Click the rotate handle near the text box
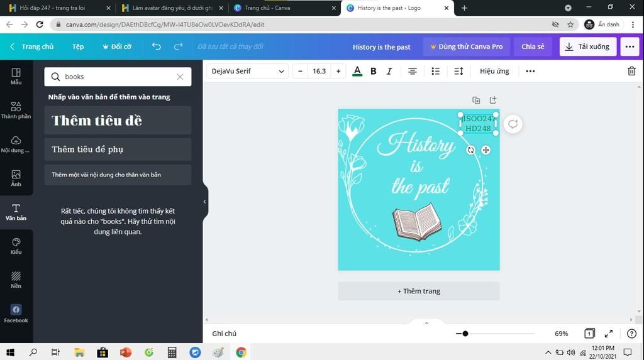This screenshot has width=644, height=360. pos(470,150)
